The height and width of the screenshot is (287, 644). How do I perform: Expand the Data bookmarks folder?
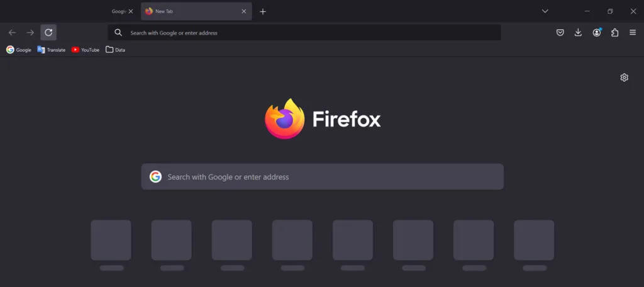(x=116, y=50)
